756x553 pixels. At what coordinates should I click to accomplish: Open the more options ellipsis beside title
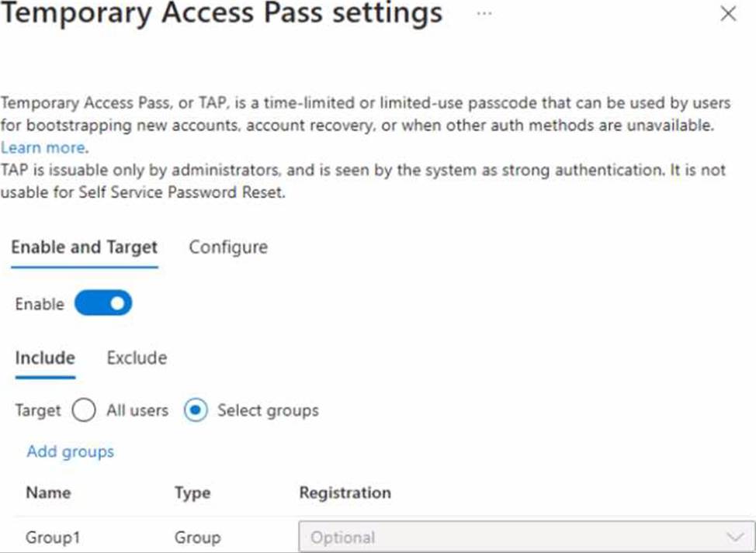484,14
